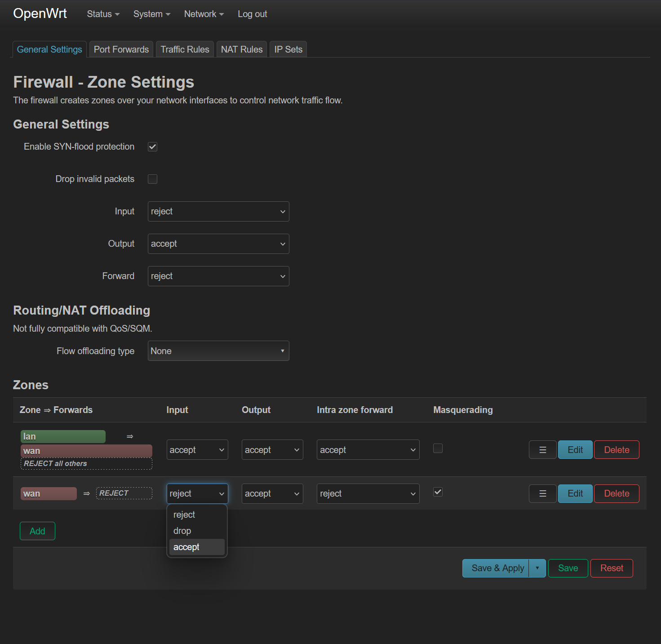Delete the lan zone
The width and height of the screenshot is (661, 644).
[x=617, y=450]
